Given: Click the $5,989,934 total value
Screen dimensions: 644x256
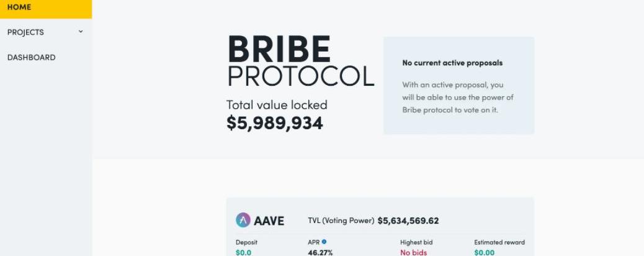Looking at the screenshot, I should (274, 123).
